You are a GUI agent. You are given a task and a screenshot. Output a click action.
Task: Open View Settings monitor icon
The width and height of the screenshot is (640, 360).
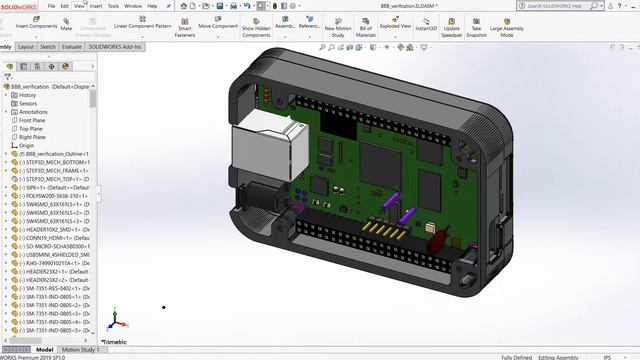424,47
